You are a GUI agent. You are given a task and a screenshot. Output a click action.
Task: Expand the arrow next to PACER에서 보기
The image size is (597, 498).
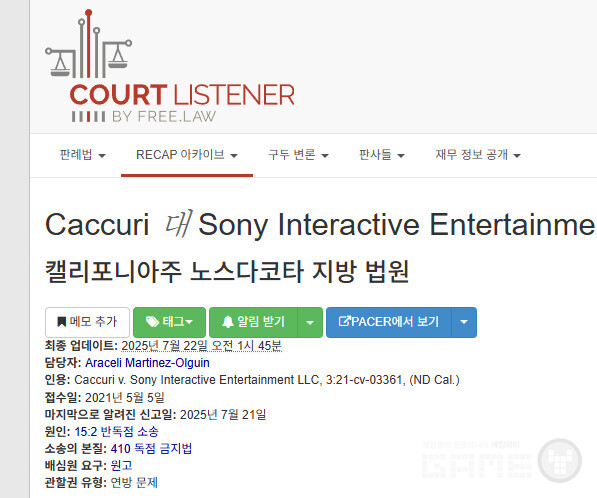(x=464, y=322)
